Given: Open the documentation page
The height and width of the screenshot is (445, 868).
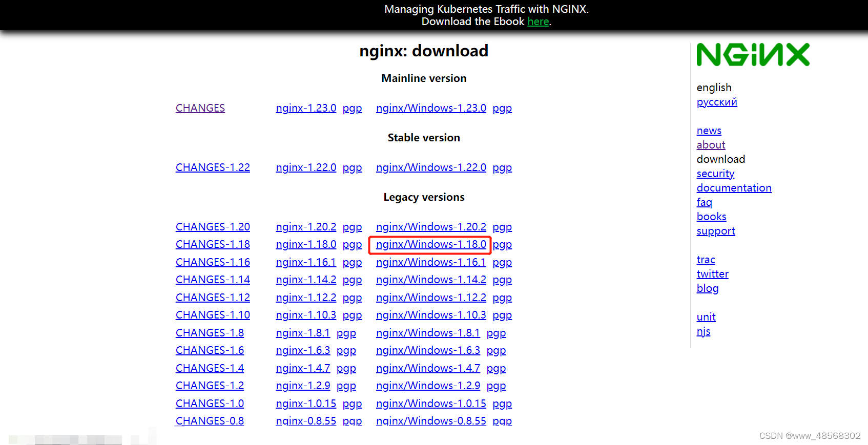Looking at the screenshot, I should pyautogui.click(x=734, y=188).
